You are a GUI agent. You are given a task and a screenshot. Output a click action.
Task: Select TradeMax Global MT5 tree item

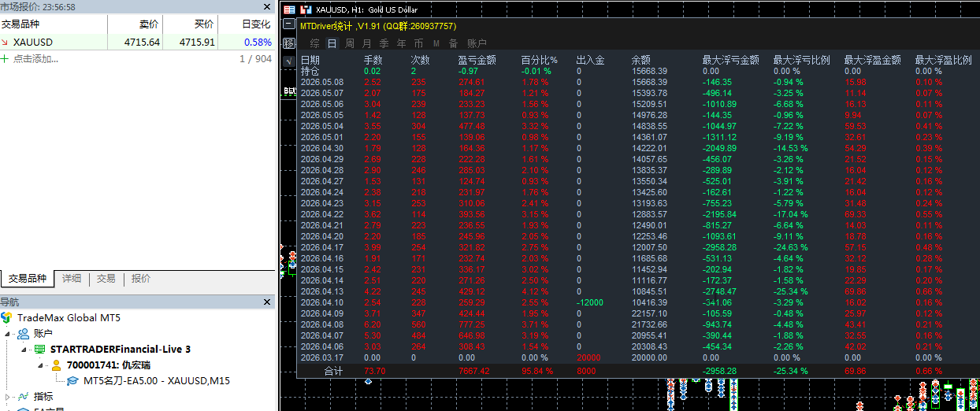[69, 318]
